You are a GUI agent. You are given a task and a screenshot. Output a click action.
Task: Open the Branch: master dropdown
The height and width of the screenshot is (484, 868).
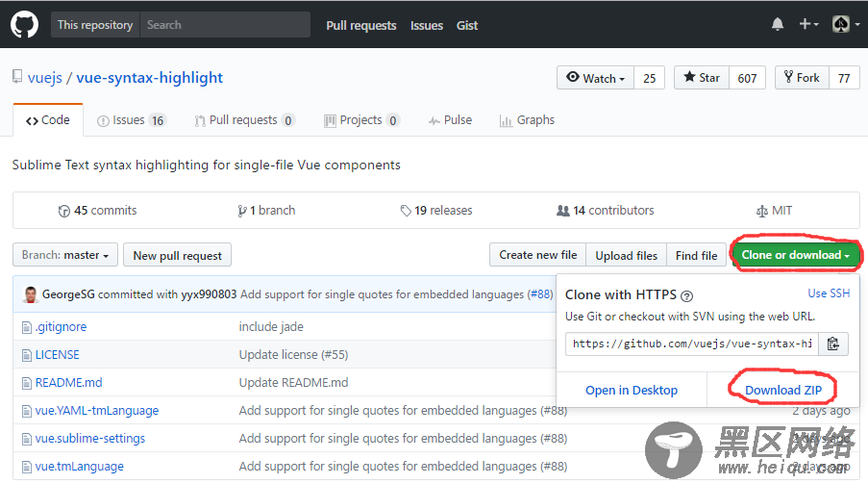pyautogui.click(x=65, y=255)
